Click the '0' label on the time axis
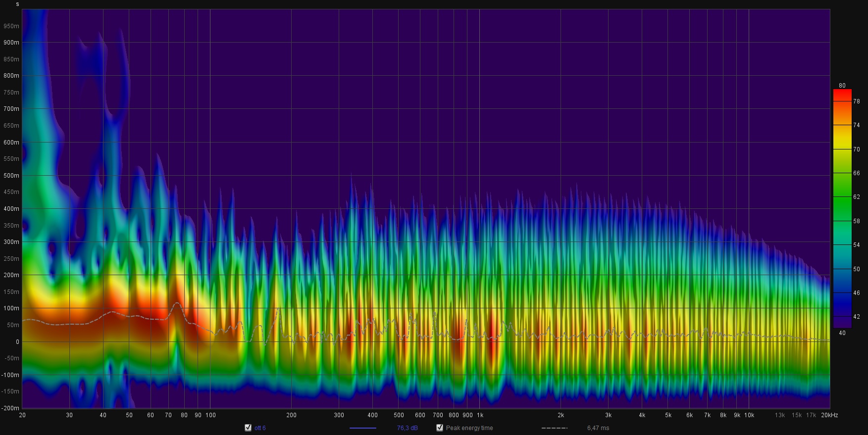Image resolution: width=868 pixels, height=435 pixels. [17, 342]
